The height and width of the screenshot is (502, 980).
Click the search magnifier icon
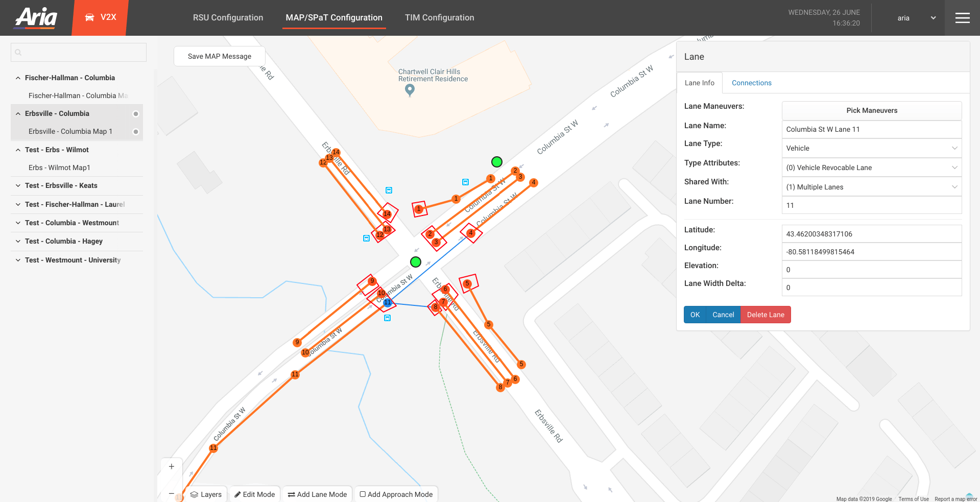(x=18, y=52)
